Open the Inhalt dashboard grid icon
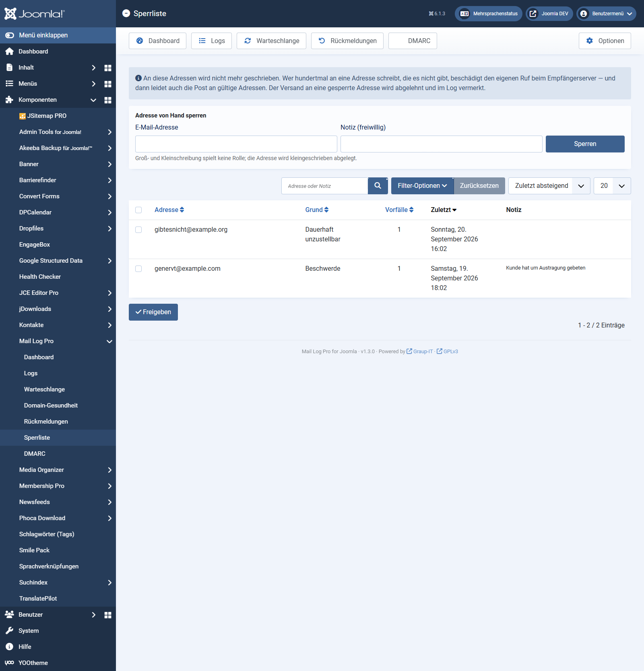 click(x=108, y=68)
